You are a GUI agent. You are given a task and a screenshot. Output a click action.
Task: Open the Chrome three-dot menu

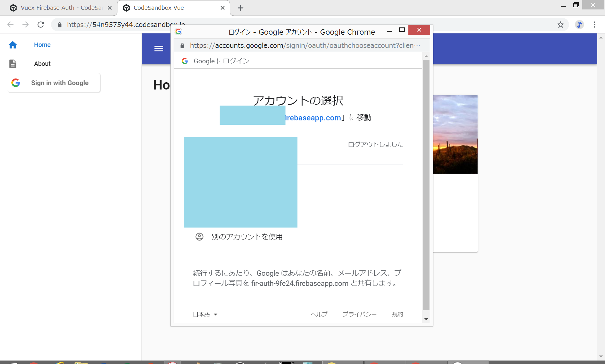tap(594, 25)
